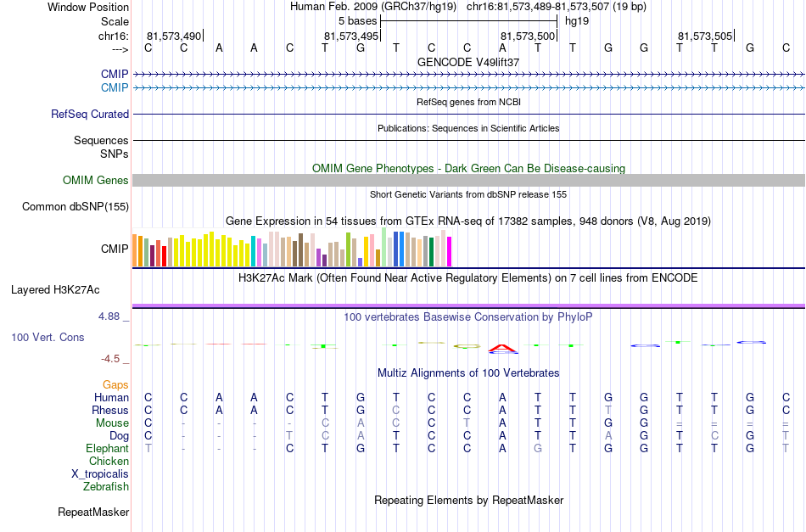Click the tall light green GTEx tissue bar

384,247
